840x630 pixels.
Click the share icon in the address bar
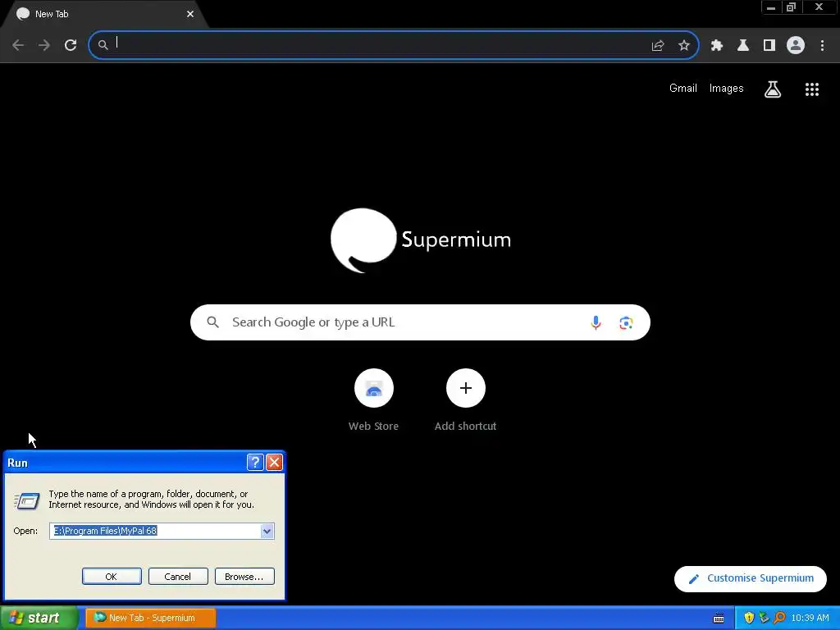tap(658, 46)
